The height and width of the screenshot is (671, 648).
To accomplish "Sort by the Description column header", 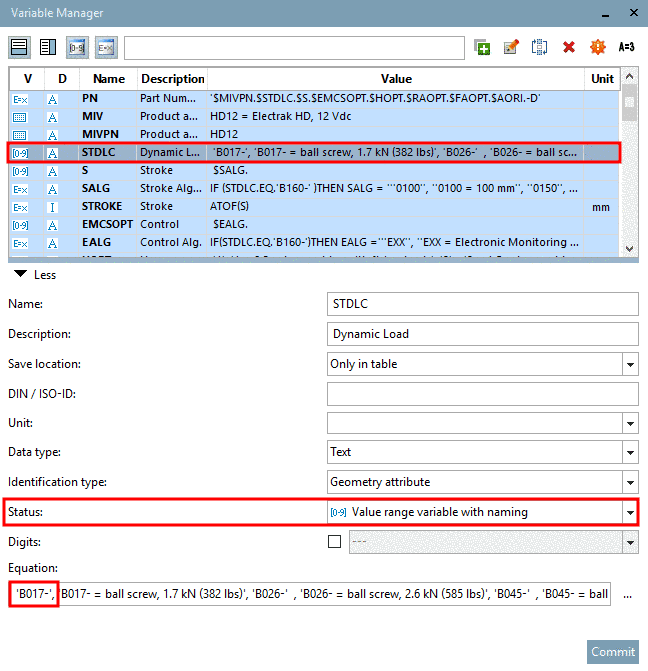I will [172, 79].
